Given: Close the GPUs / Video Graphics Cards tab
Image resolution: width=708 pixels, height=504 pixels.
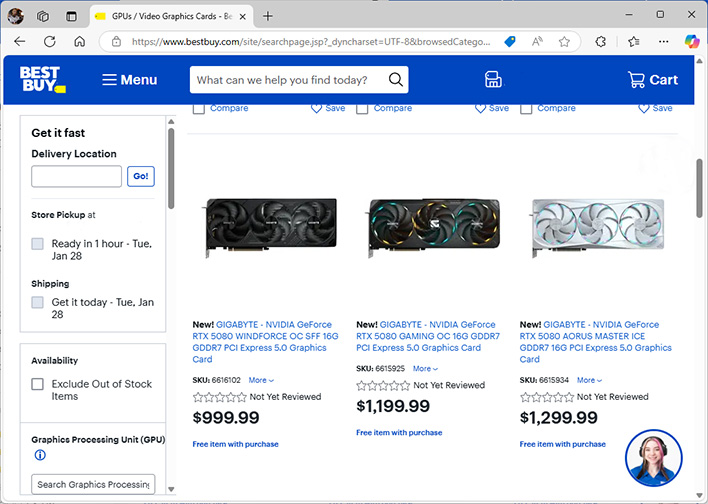Looking at the screenshot, I should point(242,17).
